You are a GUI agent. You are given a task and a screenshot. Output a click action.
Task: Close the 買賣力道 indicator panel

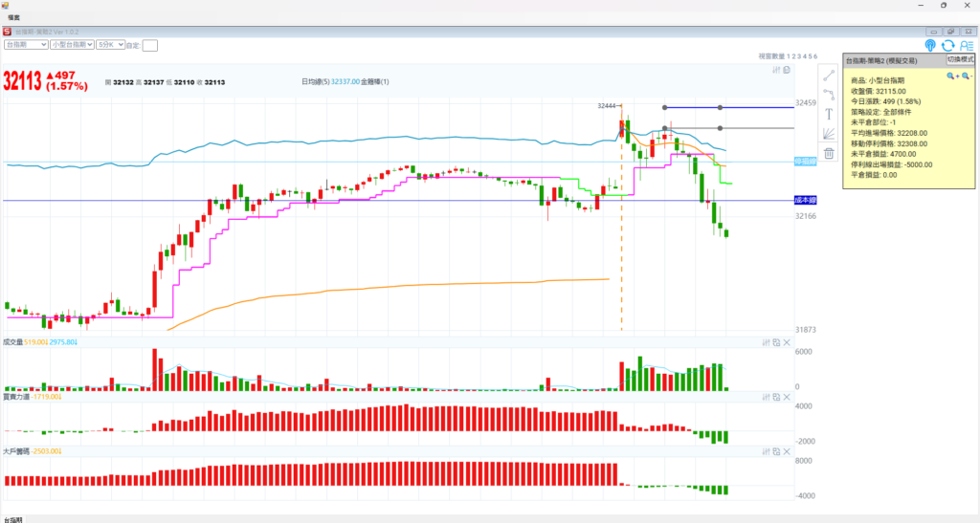tap(787, 396)
